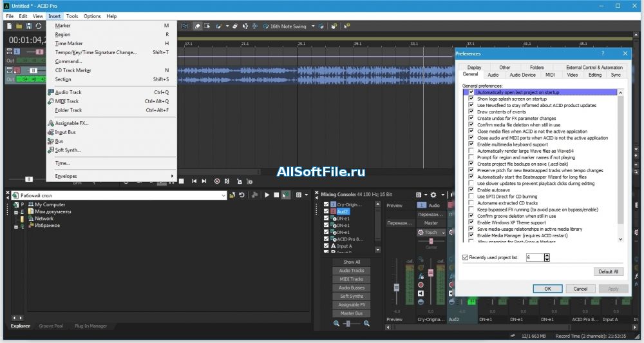Click Cancel in Preferences dialog
Image resolution: width=644 pixels, height=343 pixels.
[x=580, y=289]
